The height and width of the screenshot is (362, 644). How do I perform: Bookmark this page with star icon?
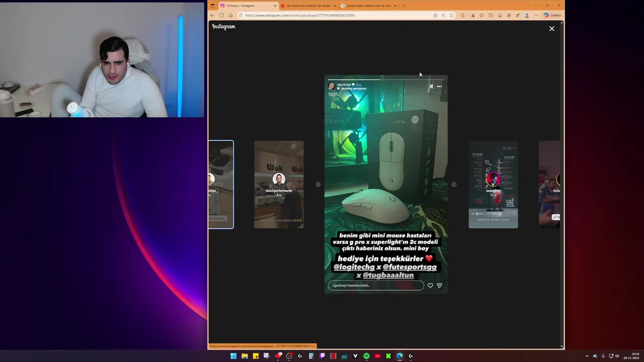pos(451,15)
